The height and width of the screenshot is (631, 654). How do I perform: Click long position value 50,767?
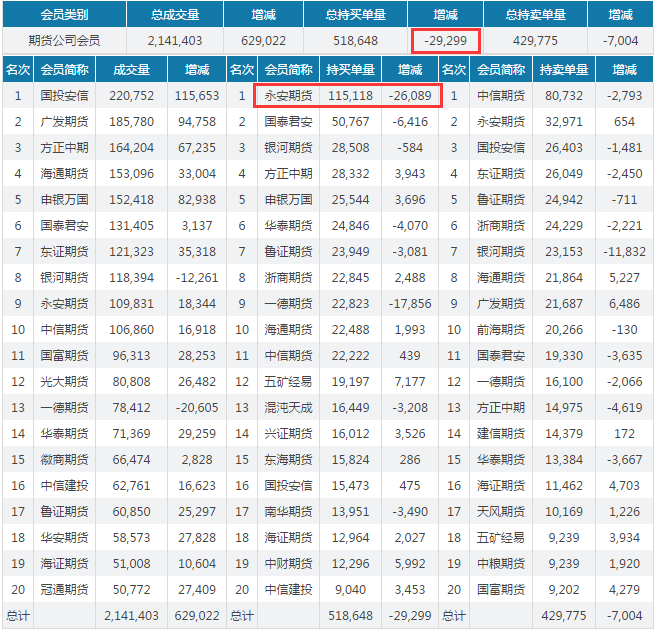coord(350,121)
